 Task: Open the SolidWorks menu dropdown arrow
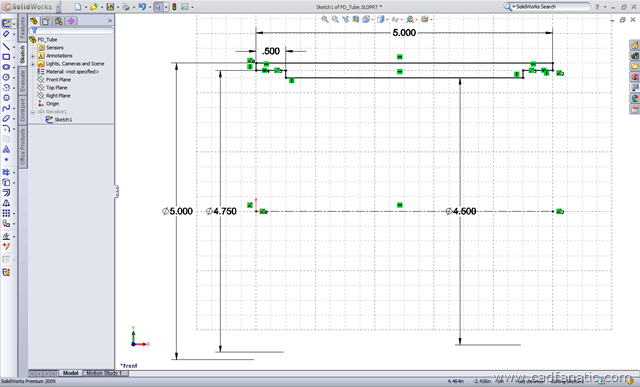[58, 7]
